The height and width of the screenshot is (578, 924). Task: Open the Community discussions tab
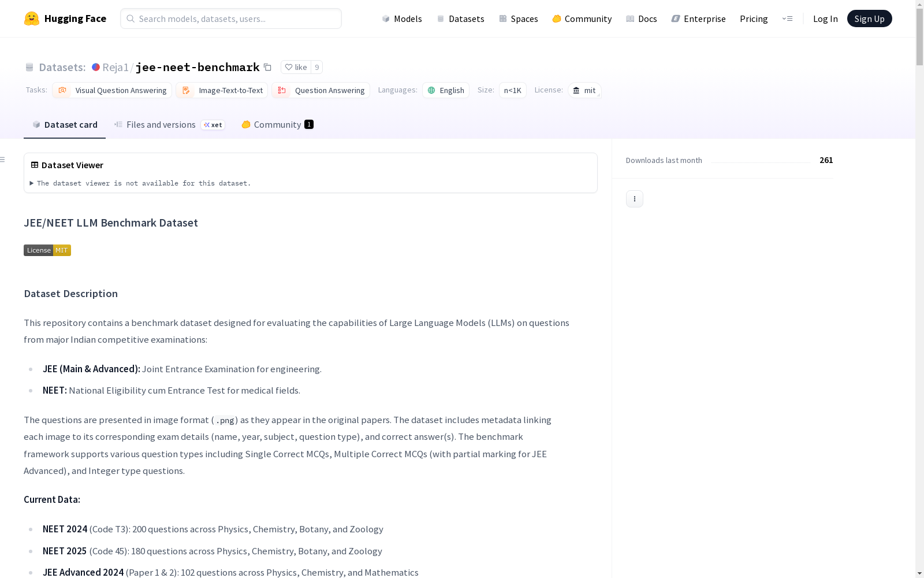(x=277, y=124)
